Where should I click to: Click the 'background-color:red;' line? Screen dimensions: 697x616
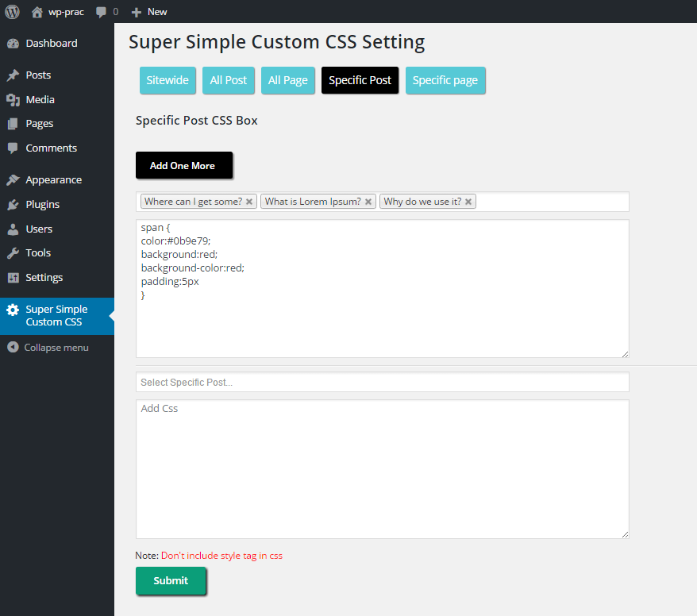(192, 268)
